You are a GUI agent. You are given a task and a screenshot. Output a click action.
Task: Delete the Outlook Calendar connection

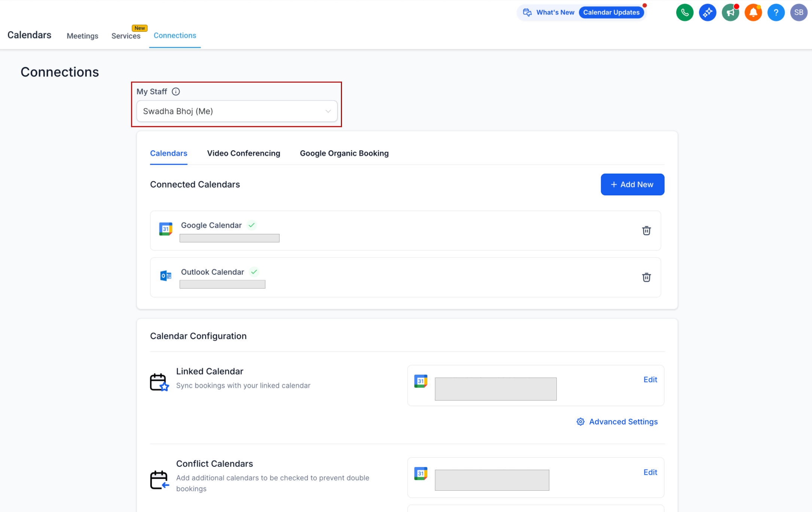click(x=646, y=277)
